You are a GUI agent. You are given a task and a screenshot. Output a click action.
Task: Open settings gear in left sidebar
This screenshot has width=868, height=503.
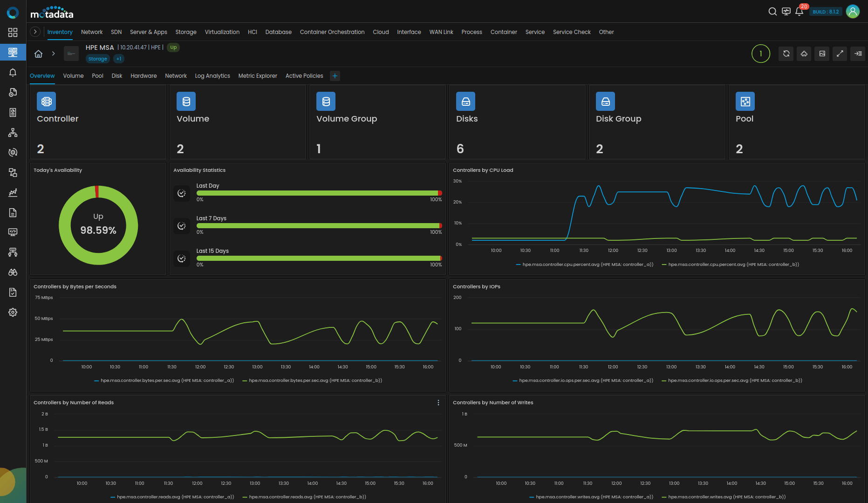point(13,313)
